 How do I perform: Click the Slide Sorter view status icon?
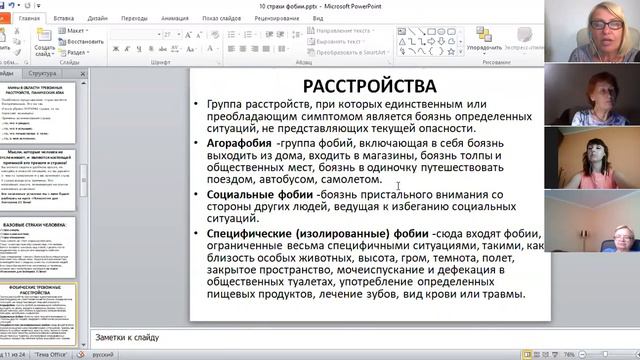coord(537,355)
